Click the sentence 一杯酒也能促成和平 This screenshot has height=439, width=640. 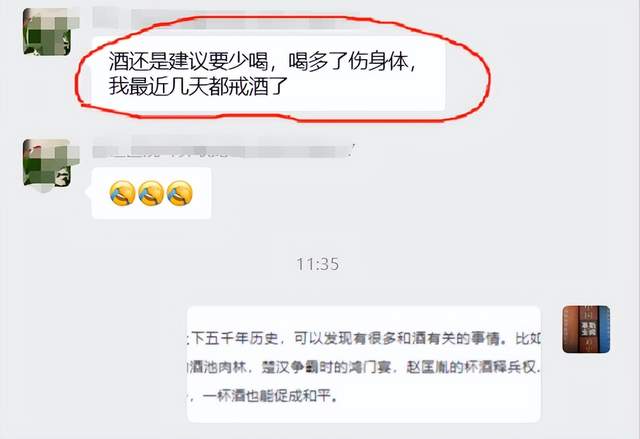(270, 396)
